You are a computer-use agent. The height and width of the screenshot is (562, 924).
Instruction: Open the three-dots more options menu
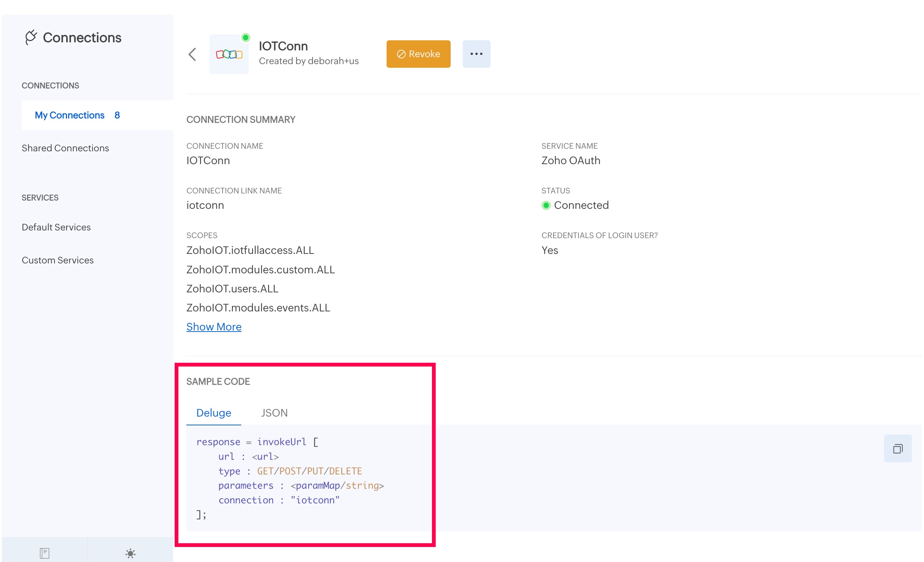point(476,54)
